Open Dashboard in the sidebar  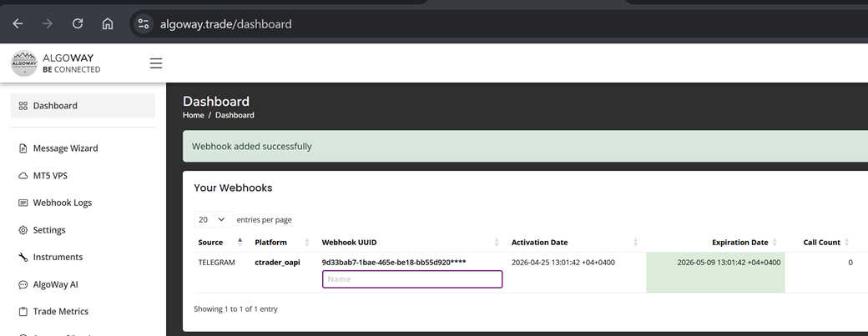coord(83,106)
